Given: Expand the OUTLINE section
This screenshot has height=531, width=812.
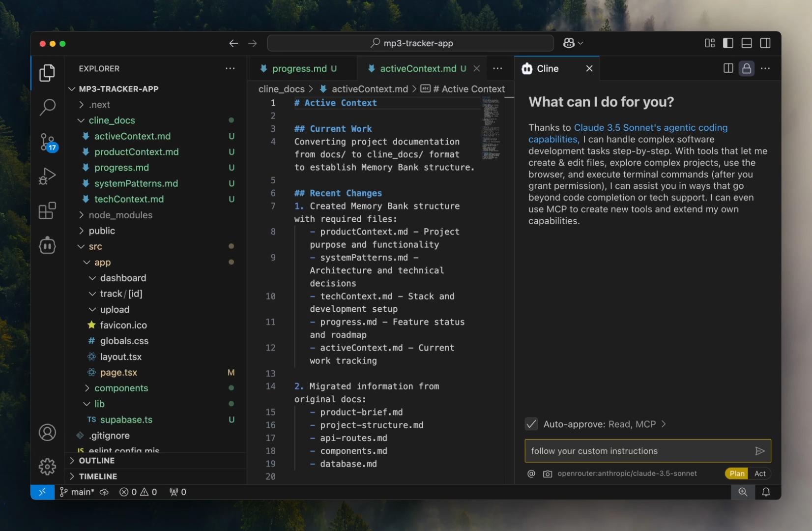Looking at the screenshot, I should click(96, 461).
